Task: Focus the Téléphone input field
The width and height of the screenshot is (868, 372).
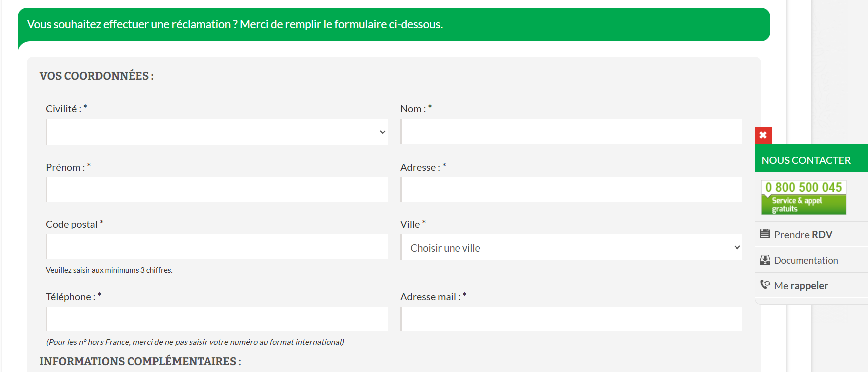Action: [x=217, y=319]
